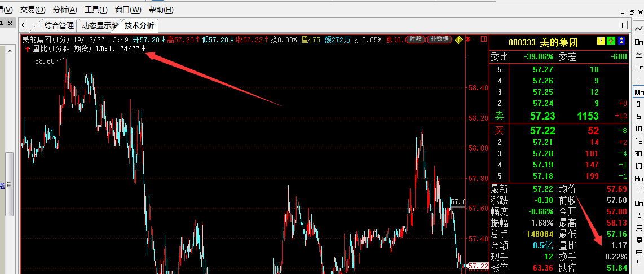Viewport: 644px width, 274px height.
Task: Click the 最高 value 58.13
Action: [x=617, y=223]
